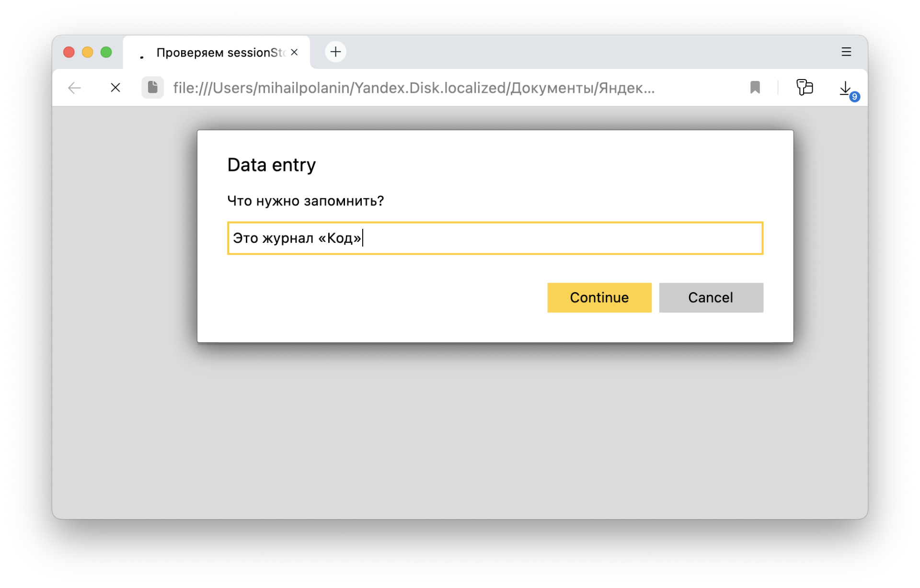Close the browser window with red button
Screen dimensions: 920x588
[69, 52]
